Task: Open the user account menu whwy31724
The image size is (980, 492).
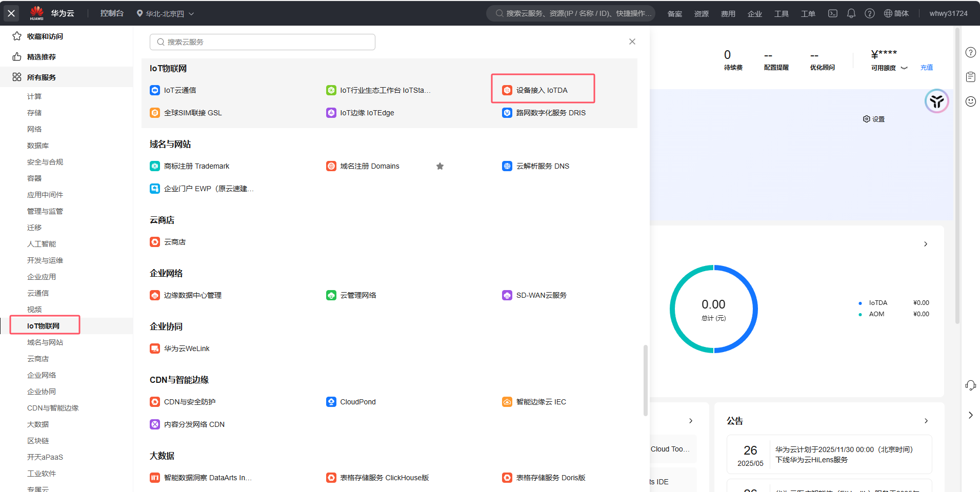Action: click(948, 13)
